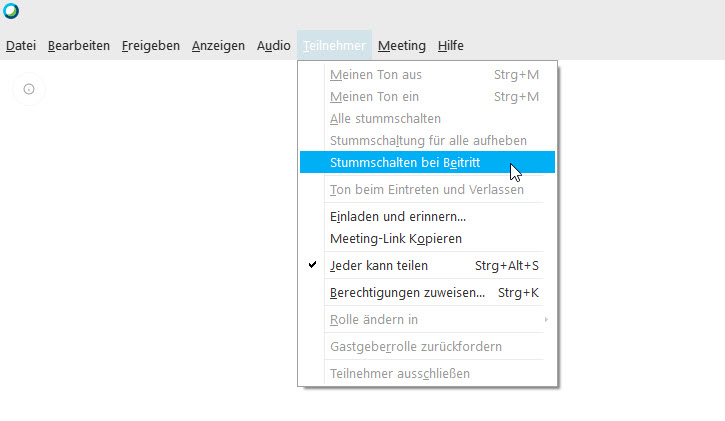
Task: Click Teilnehmer ausschließen entry
Action: 399,374
